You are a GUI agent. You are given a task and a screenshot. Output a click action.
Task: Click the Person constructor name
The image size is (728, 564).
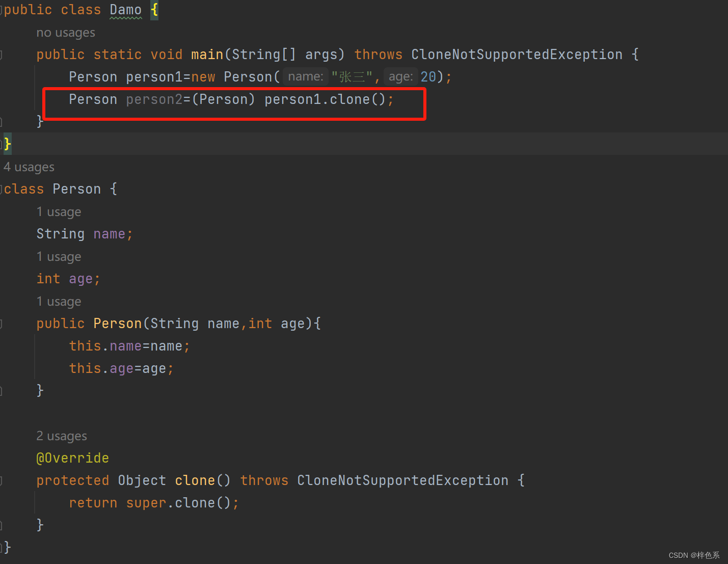coord(118,324)
